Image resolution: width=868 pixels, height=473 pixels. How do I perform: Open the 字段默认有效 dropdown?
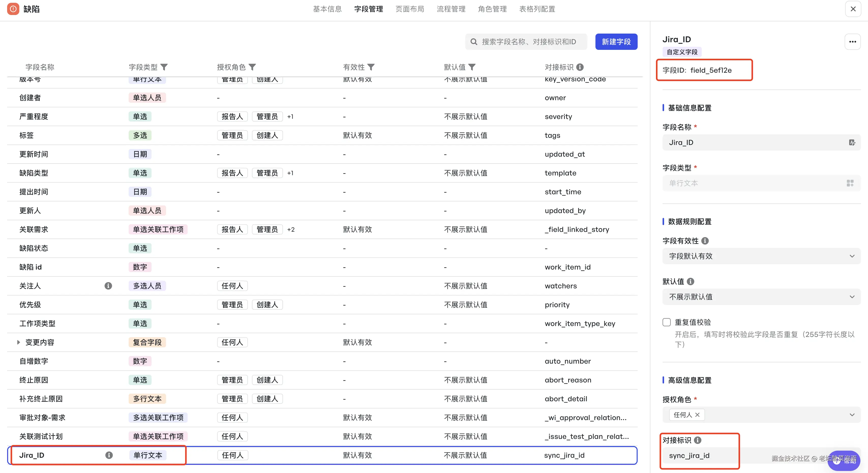click(761, 256)
